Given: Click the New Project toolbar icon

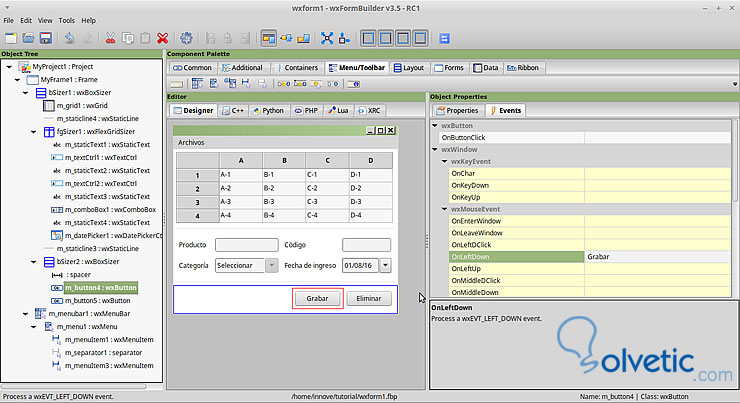Looking at the screenshot, I should (x=11, y=38).
